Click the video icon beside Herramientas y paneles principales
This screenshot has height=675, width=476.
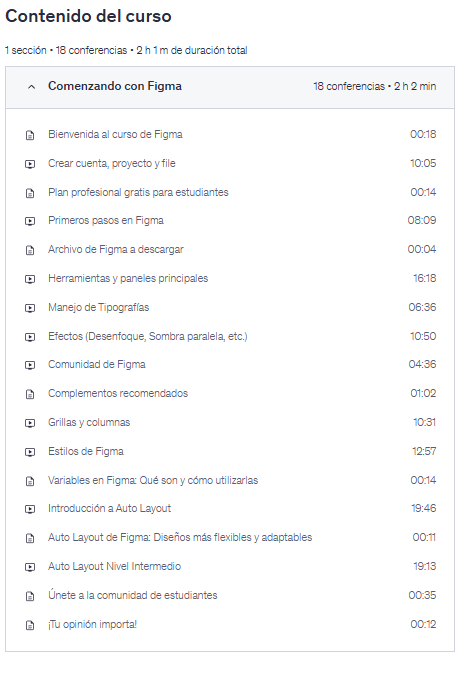[30, 279]
